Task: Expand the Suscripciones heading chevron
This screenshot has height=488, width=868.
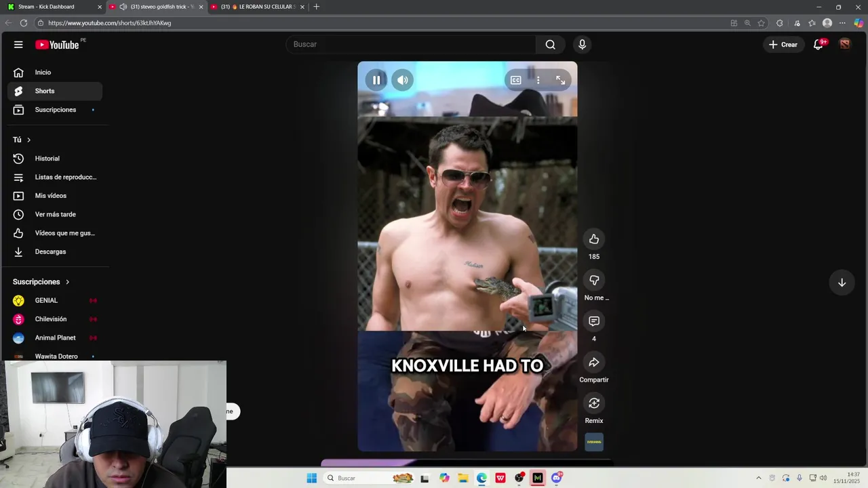Action: click(67, 282)
